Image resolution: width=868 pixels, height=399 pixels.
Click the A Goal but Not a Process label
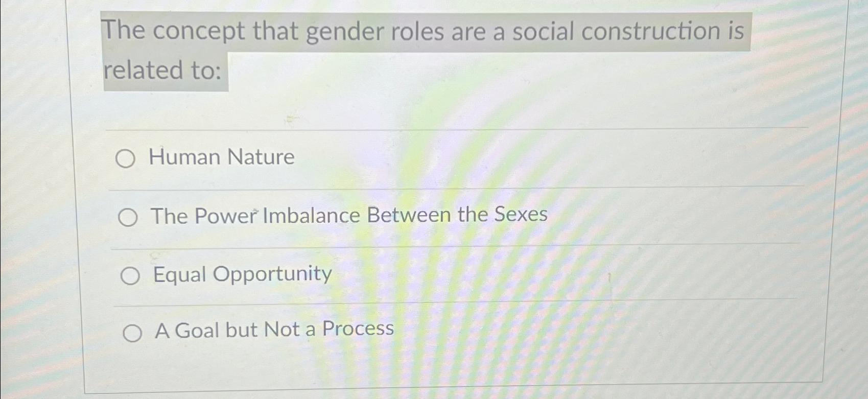tap(273, 330)
